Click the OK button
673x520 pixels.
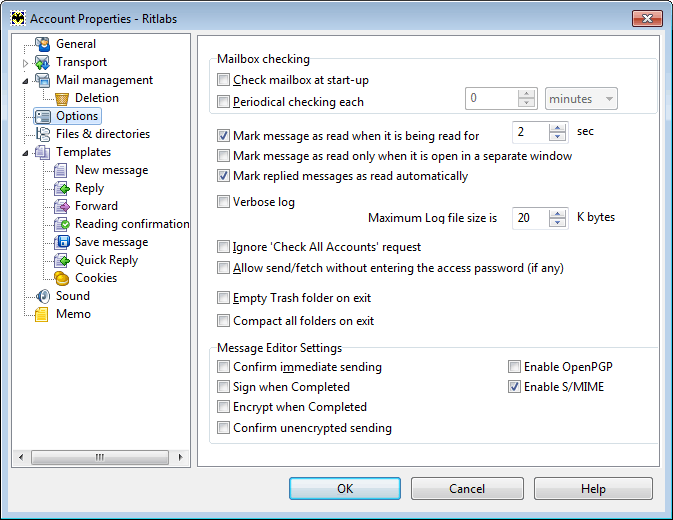tap(345, 489)
